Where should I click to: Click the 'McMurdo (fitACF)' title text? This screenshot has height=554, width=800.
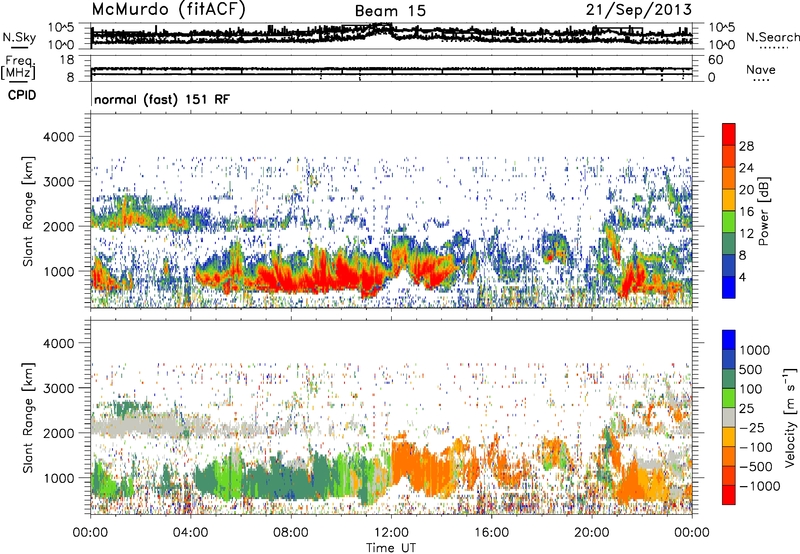pos(168,10)
